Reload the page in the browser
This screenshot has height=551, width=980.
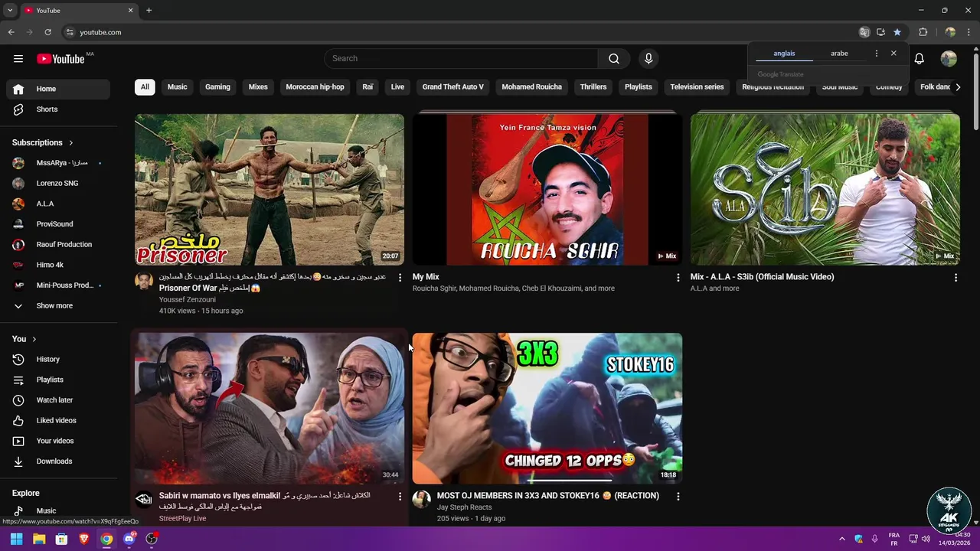47,32
